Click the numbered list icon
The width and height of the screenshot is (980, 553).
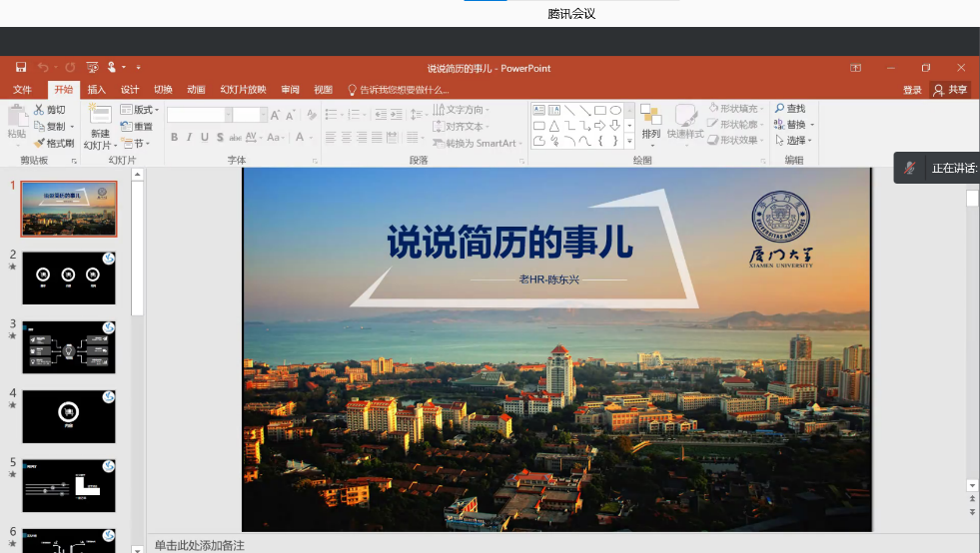click(354, 114)
